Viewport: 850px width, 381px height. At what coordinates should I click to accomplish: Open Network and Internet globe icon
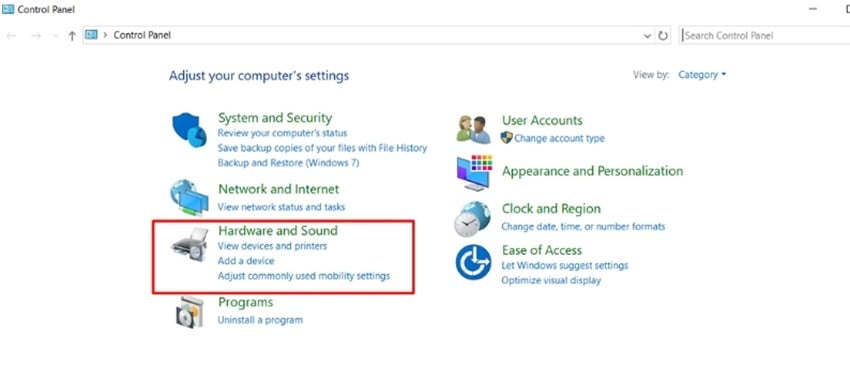[189, 198]
